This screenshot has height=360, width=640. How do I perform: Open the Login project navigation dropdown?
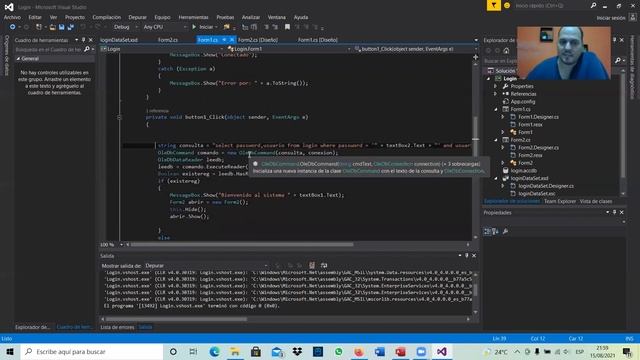coord(162,49)
